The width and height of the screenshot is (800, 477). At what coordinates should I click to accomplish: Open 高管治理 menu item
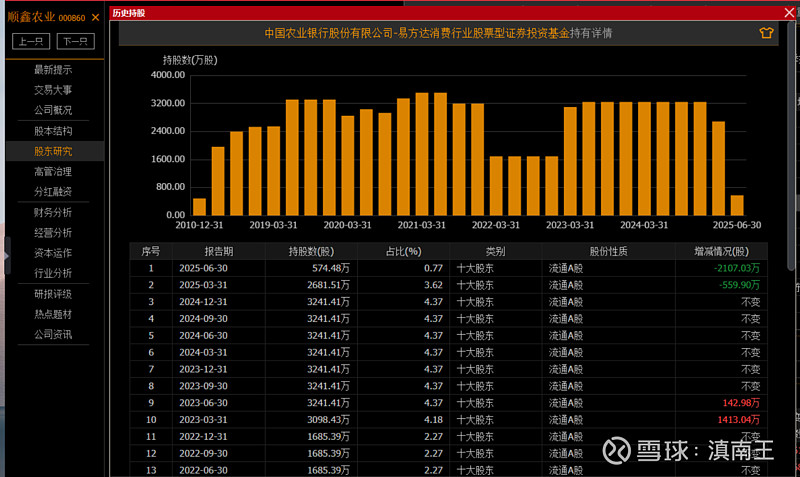[x=53, y=172]
